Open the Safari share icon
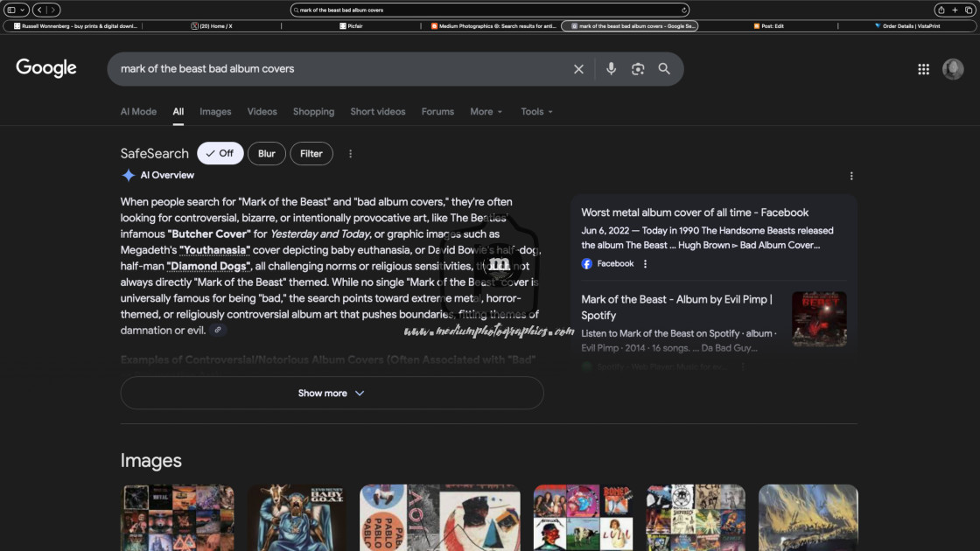 coord(941,10)
